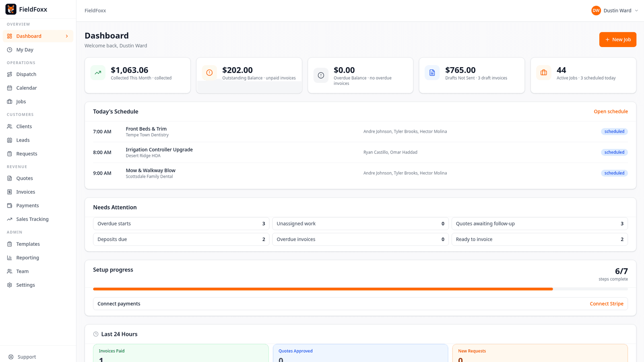Viewport: 644px width, 362px height.
Task: Click the Payments wallet icon
Action: (x=10, y=206)
